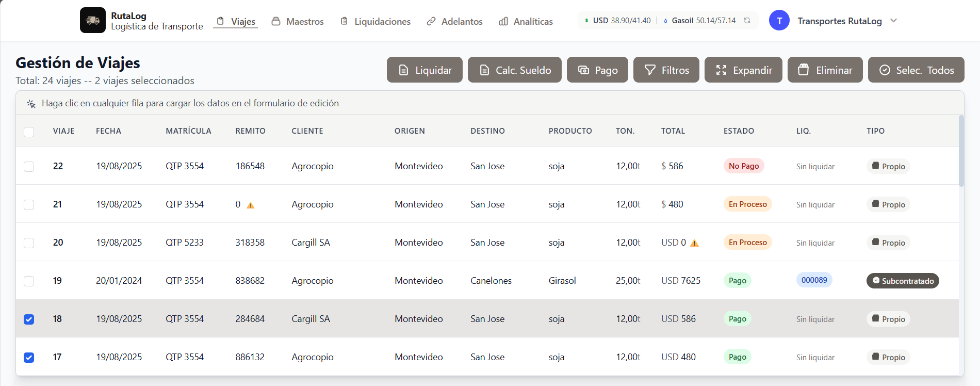
Task: Check the checkbox for trip 22
Action: point(29,167)
